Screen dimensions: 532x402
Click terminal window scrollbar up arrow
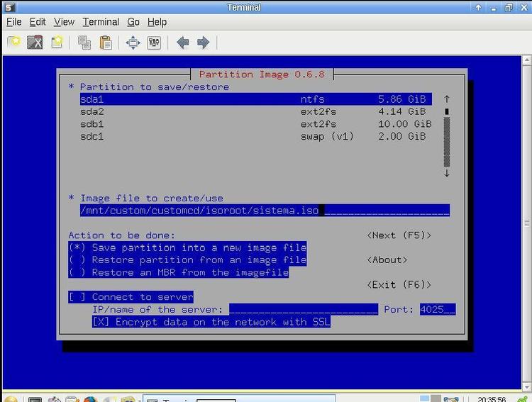pos(526,60)
